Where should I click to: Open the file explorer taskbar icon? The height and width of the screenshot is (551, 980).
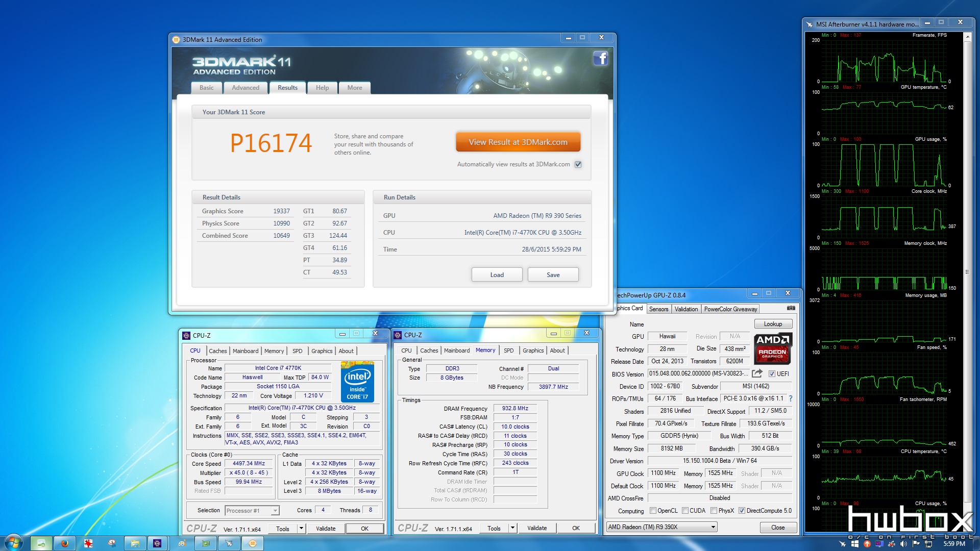(x=135, y=543)
